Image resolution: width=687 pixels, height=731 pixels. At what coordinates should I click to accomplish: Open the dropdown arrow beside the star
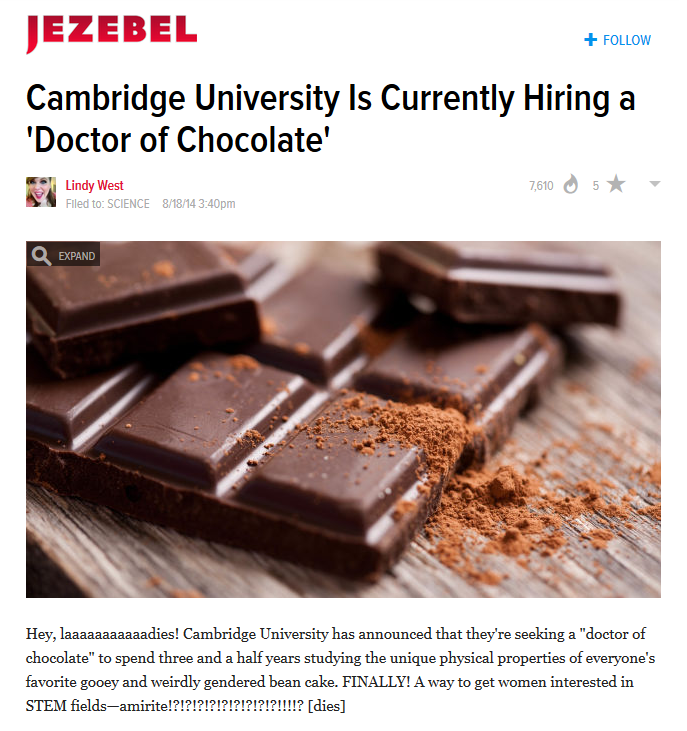click(655, 184)
